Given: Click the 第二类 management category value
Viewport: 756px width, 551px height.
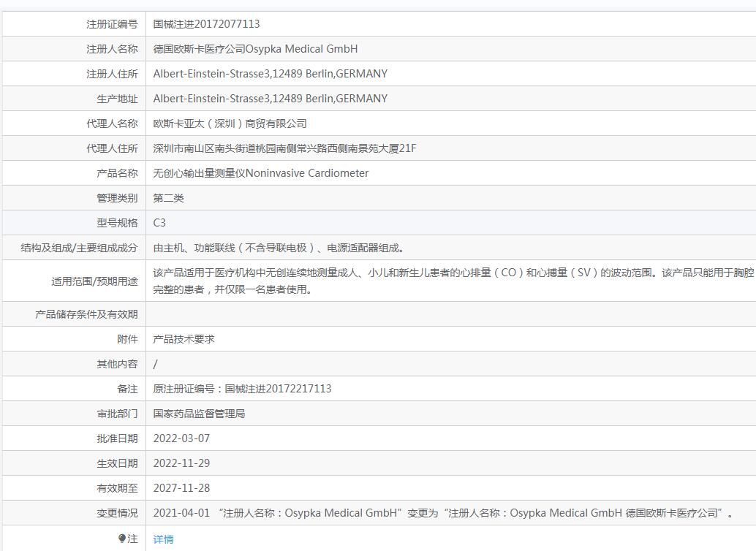Looking at the screenshot, I should (x=168, y=198).
